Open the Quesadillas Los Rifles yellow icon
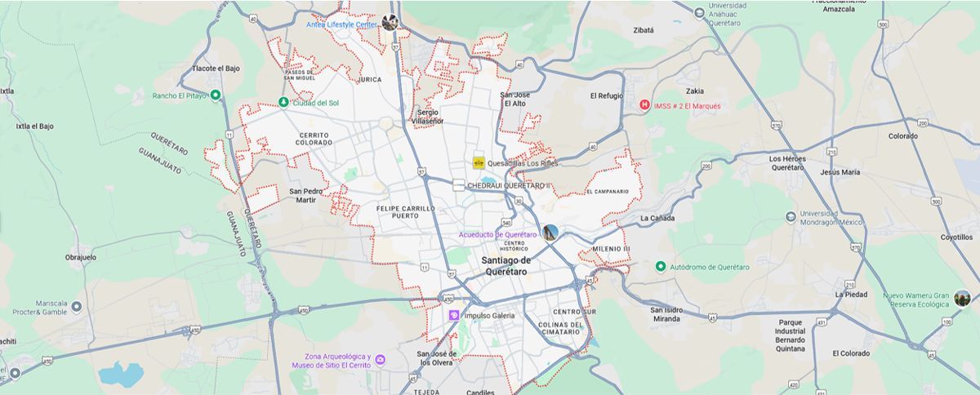The image size is (980, 395). pyautogui.click(x=479, y=162)
